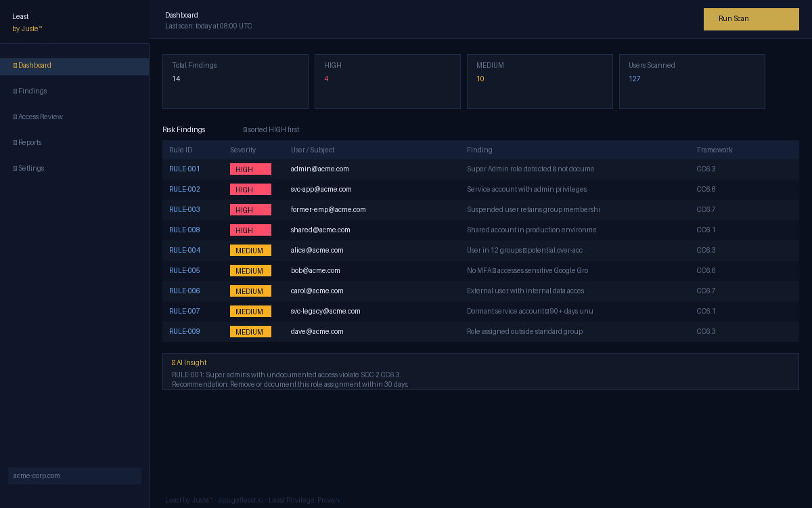Open the RULE-007 link
The height and width of the screenshot is (508, 812).
(x=185, y=311)
